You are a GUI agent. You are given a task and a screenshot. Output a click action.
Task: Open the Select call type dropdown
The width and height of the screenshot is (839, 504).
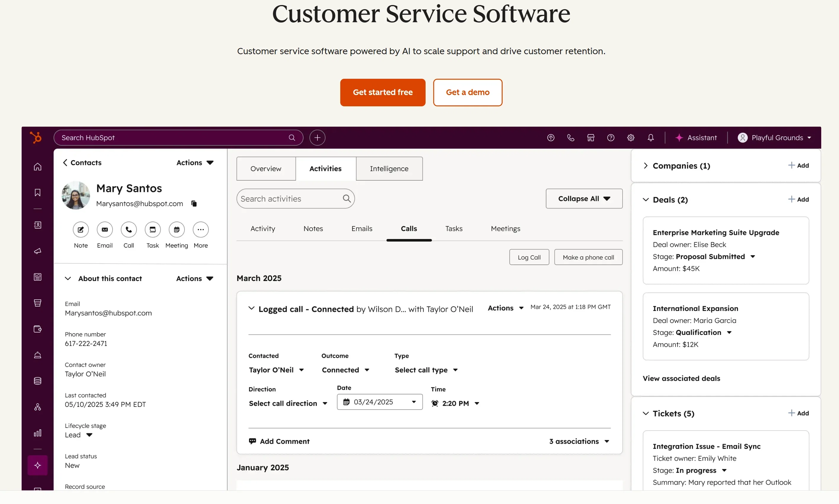point(426,370)
